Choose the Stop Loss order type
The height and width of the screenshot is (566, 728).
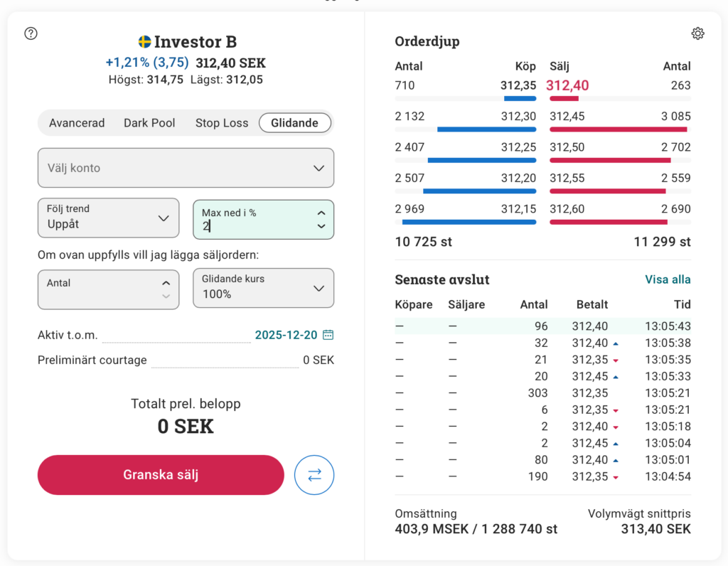pos(222,123)
